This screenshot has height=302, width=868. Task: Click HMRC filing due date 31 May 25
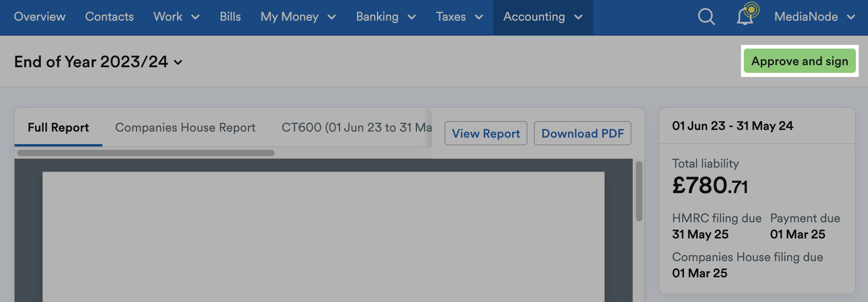point(700,234)
